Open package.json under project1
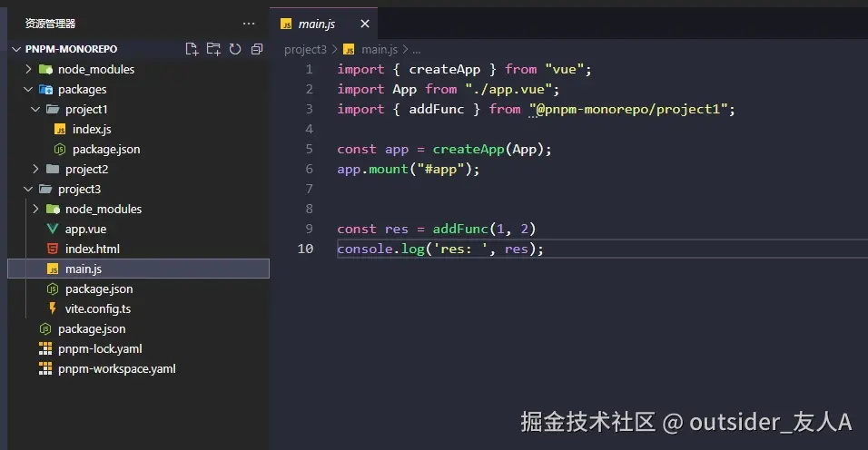 106,150
